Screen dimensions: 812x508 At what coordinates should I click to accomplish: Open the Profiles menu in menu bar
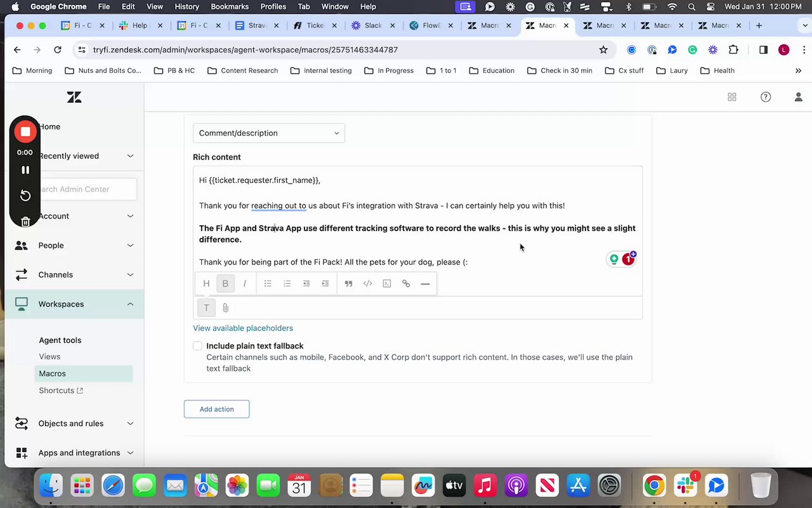coord(273,6)
